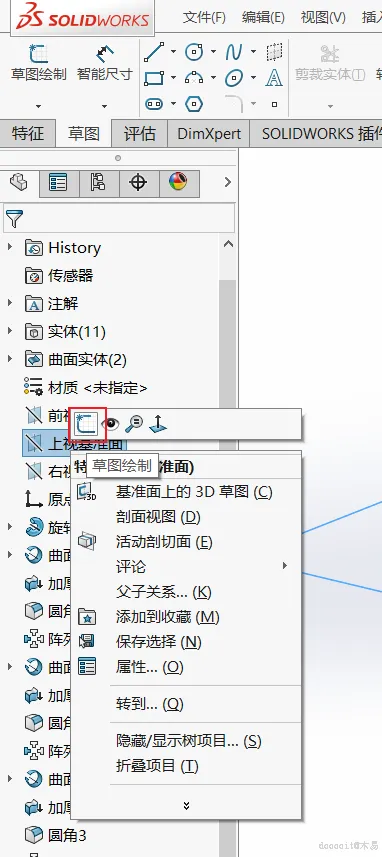Screen dimensions: 382x857
Task: Open the PropertyManager tab
Action: (x=58, y=183)
